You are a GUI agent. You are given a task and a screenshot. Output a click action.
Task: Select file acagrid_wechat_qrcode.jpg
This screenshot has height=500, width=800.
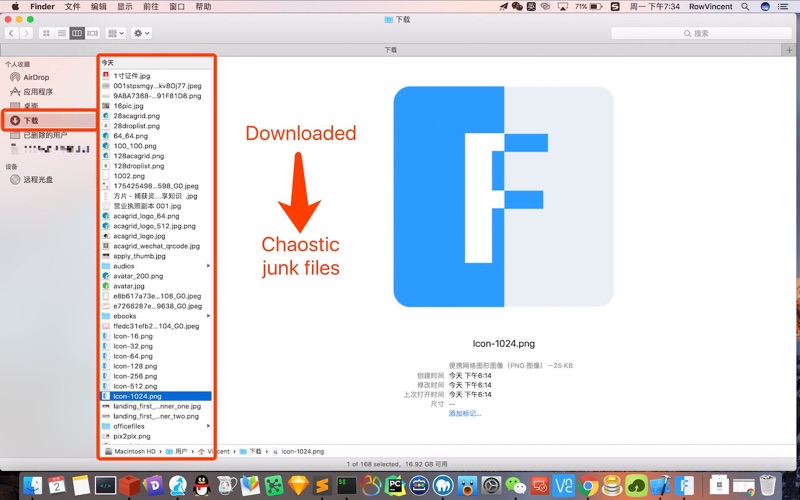pyautogui.click(x=156, y=246)
